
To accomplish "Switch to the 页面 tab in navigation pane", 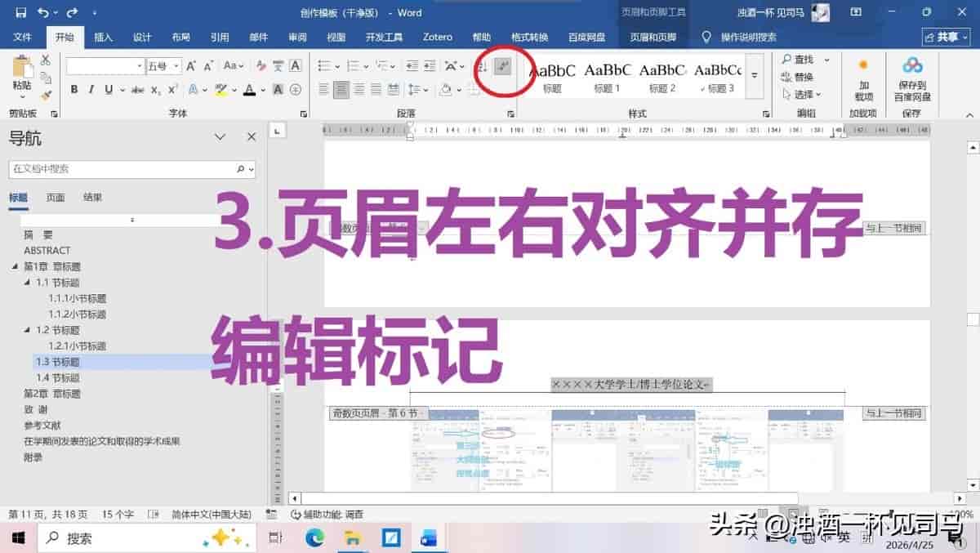I will [56, 197].
